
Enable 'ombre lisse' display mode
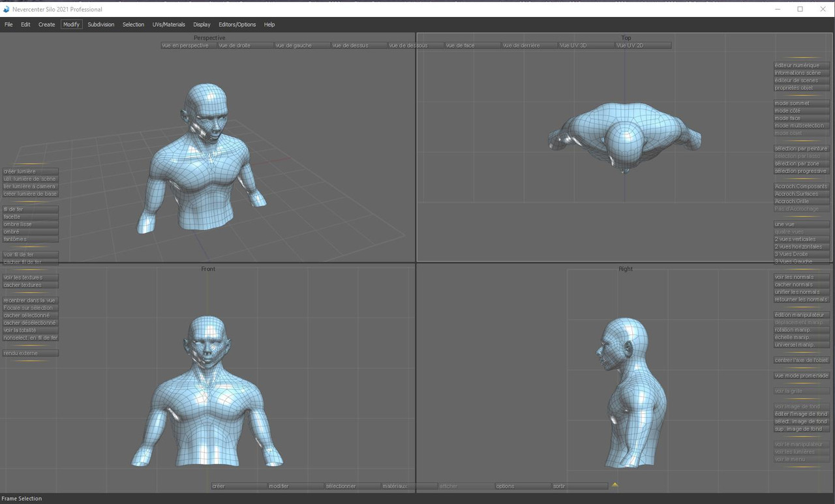tap(30, 224)
